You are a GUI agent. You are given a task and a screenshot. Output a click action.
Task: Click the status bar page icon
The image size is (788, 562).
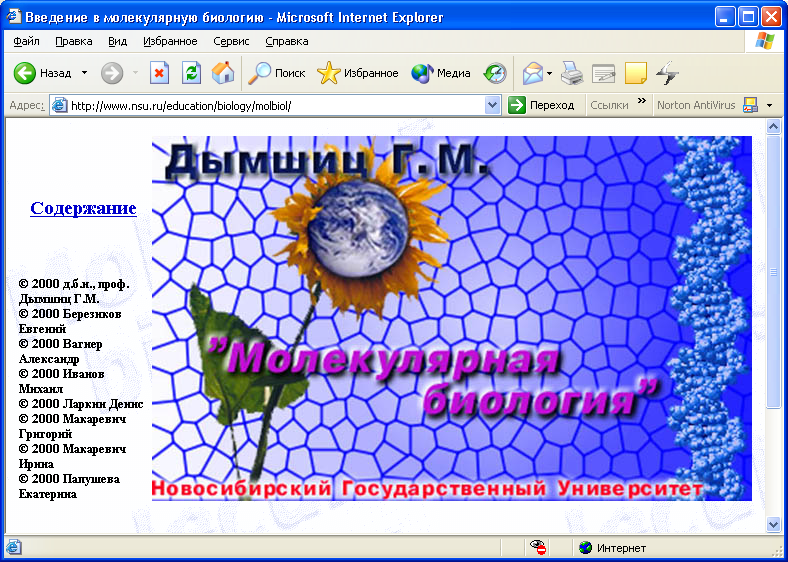14,547
